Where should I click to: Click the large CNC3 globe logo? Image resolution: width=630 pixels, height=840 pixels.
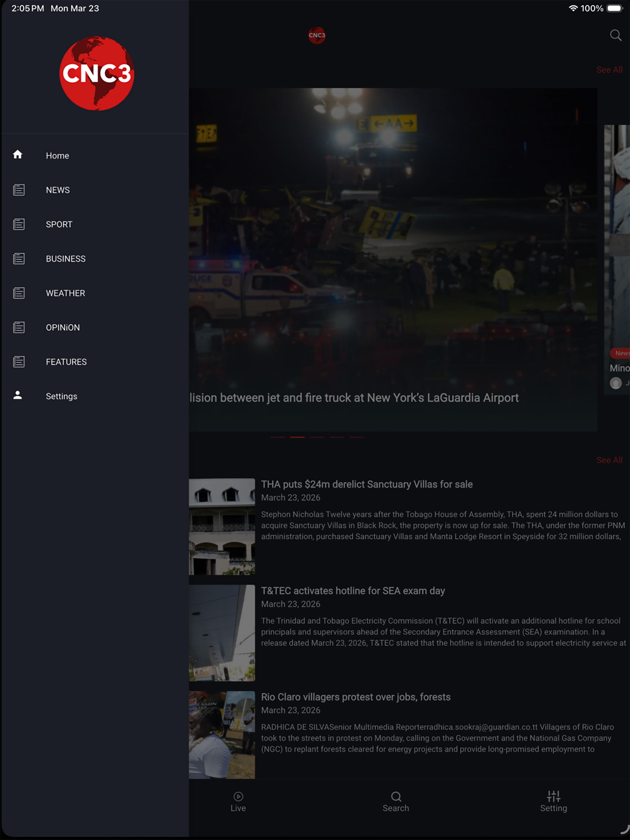[x=97, y=73]
